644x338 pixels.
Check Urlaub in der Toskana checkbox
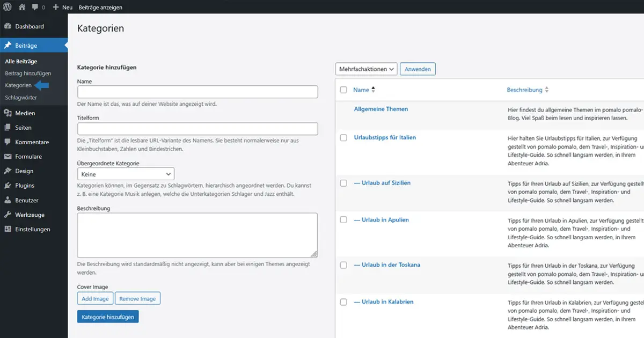343,265
